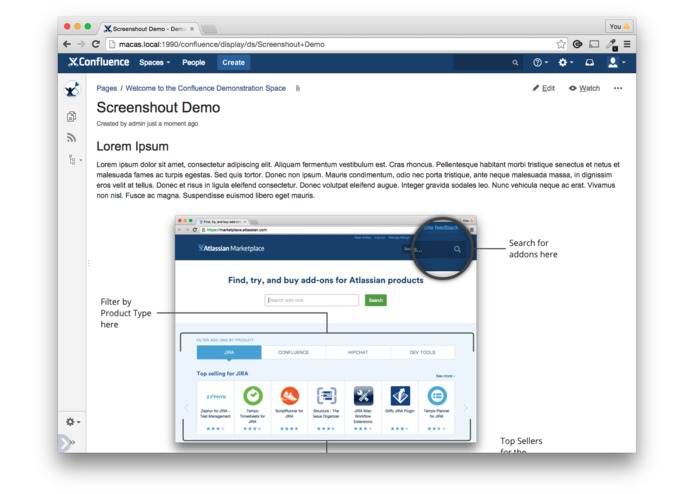
Task: Click the attachments paperclip icon by breadcrumbs
Action: click(298, 88)
